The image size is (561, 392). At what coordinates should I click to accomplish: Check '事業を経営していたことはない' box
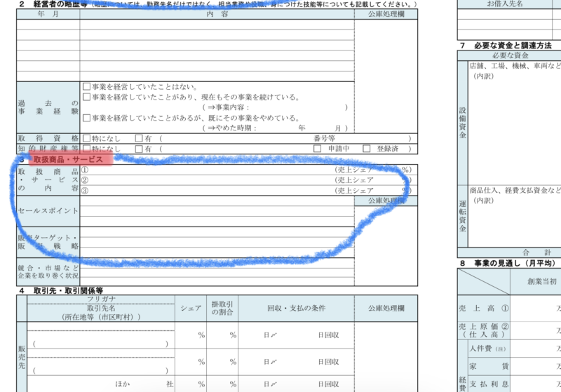pos(86,86)
